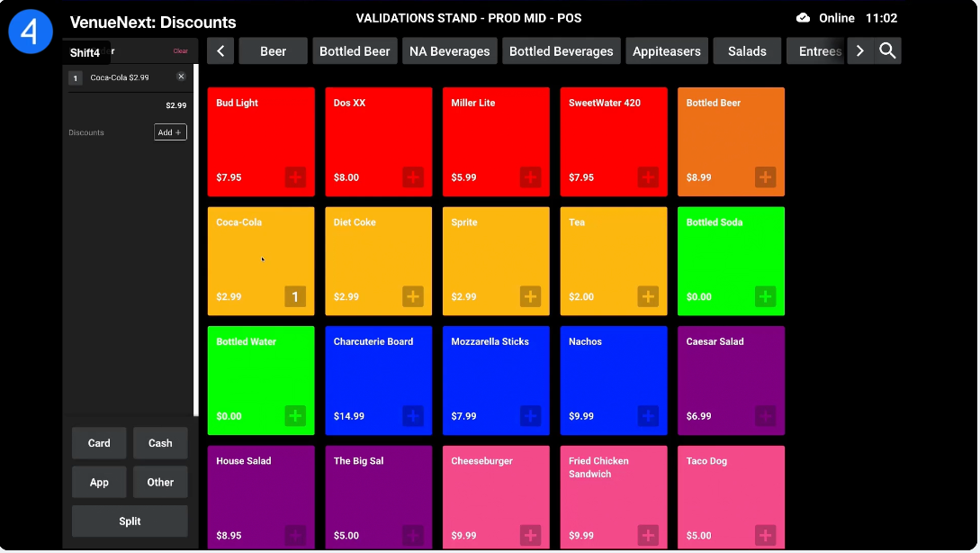This screenshot has height=553, width=980.
Task: Open the Entrees category tab
Action: (815, 51)
